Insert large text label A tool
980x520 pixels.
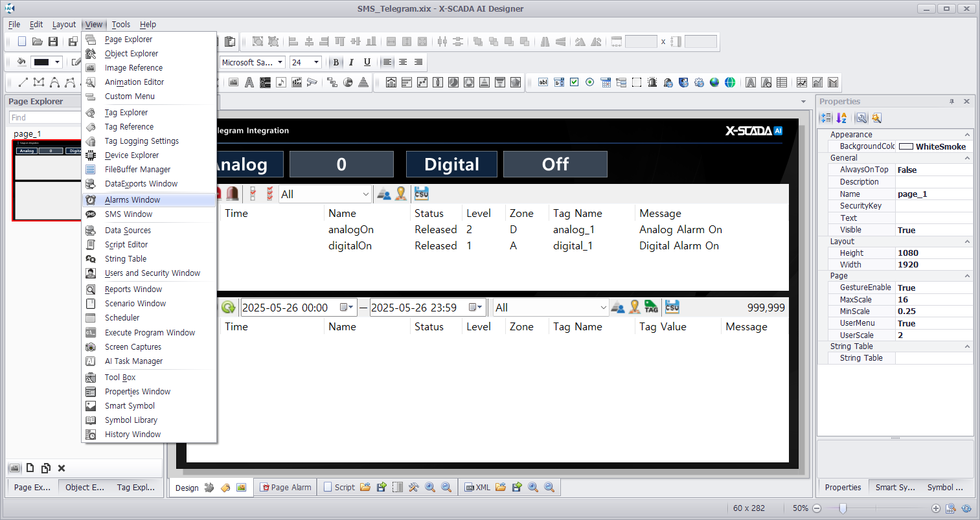[249, 82]
